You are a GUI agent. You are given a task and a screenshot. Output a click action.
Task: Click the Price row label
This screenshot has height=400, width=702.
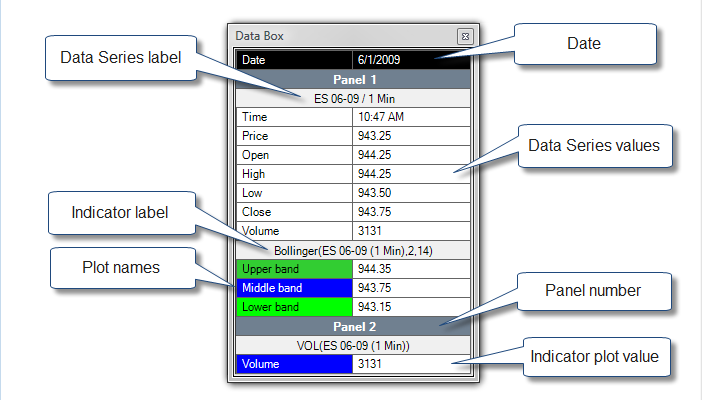coord(295,136)
